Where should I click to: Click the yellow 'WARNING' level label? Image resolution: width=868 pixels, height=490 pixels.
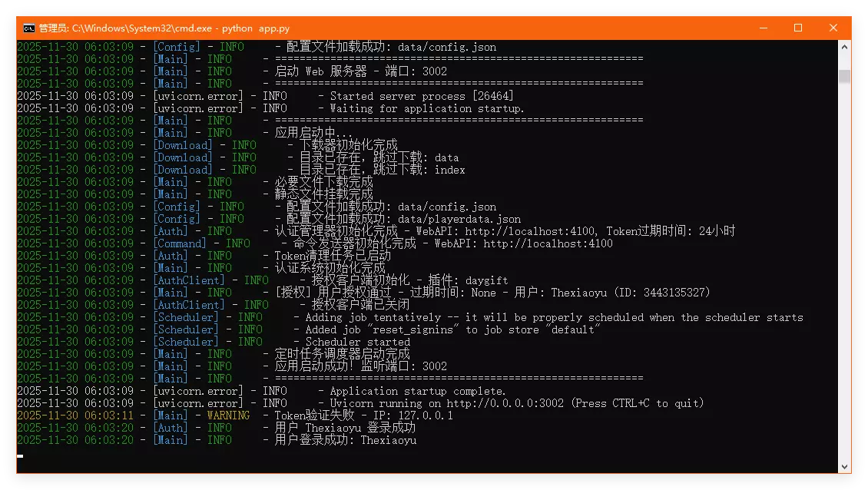(229, 416)
